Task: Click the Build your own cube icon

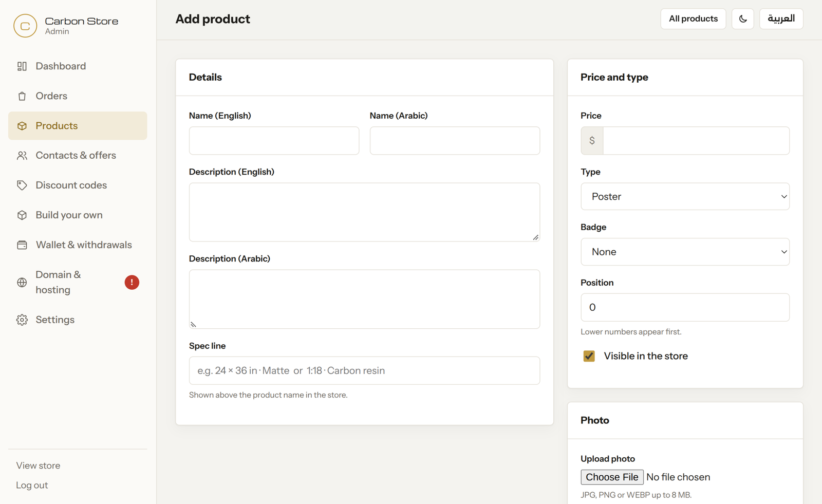Action: tap(22, 215)
